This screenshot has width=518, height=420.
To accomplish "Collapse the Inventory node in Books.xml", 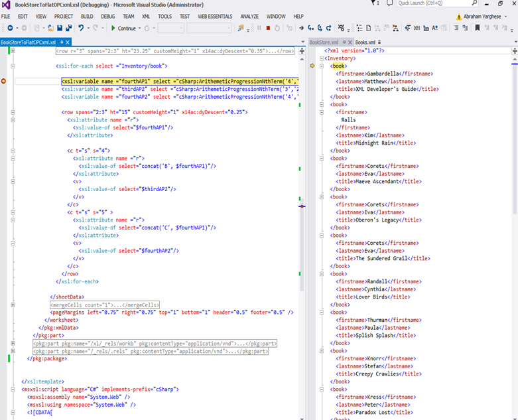I will point(321,58).
